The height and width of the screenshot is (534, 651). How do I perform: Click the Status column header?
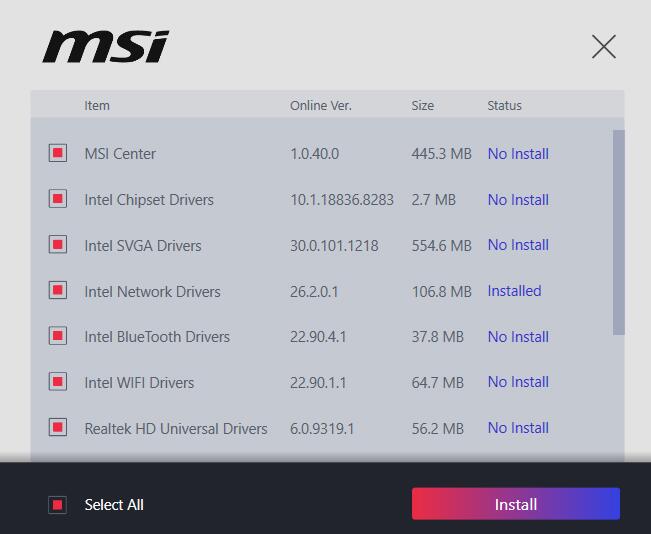(x=504, y=105)
